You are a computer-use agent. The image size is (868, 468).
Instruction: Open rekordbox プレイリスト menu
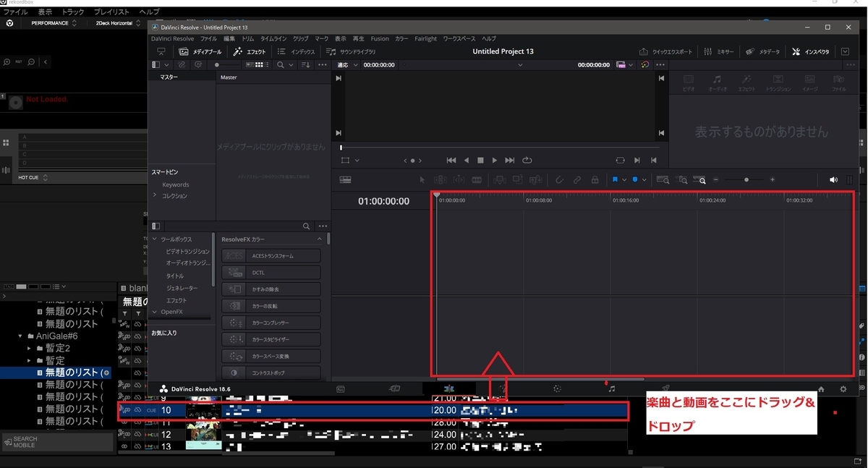(x=112, y=12)
